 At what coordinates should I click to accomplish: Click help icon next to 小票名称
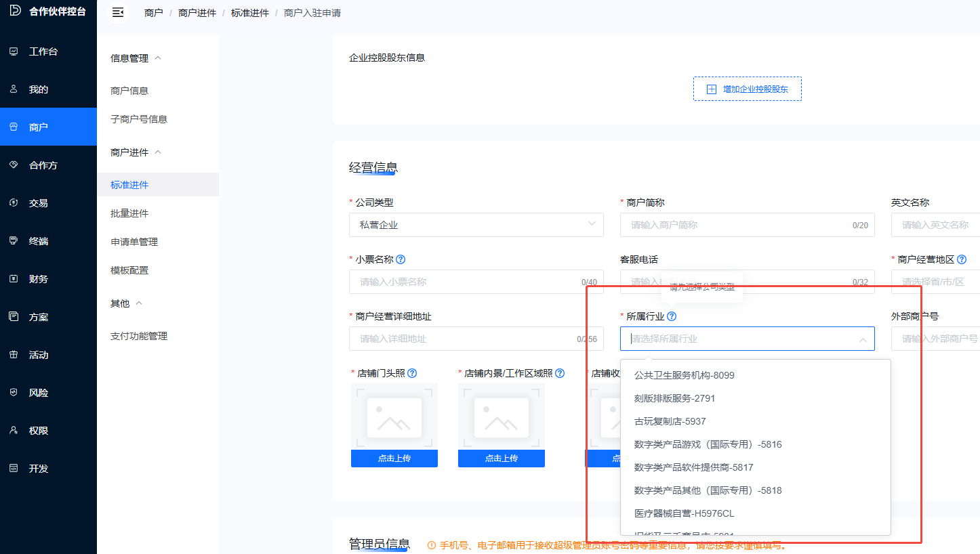401,259
